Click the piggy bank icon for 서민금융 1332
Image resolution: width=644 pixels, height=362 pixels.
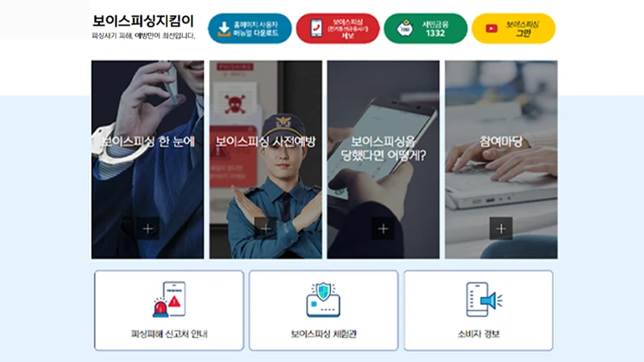coord(406,28)
